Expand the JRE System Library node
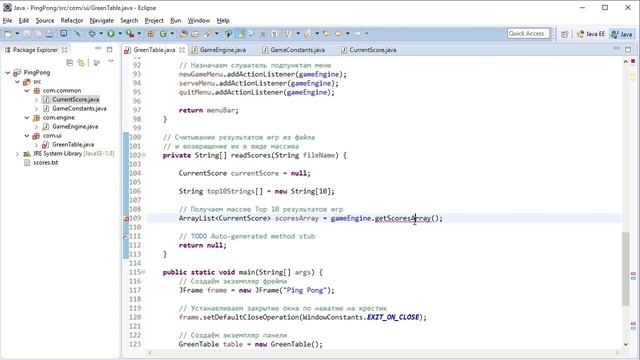The image size is (640, 360). [17, 154]
